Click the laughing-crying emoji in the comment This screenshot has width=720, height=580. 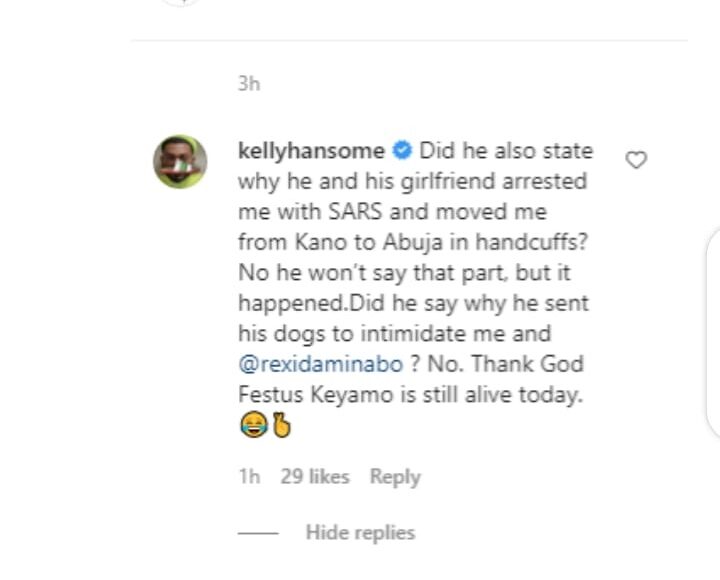[251, 427]
